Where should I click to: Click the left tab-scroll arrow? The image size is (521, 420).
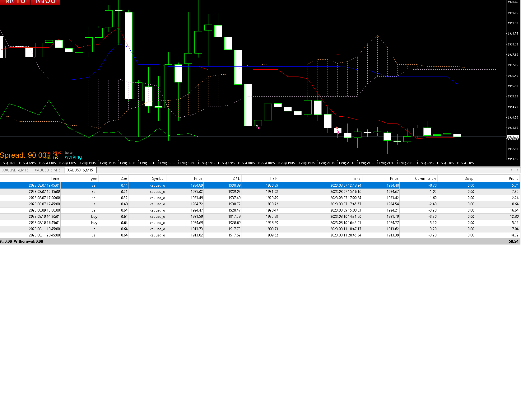tap(512, 170)
